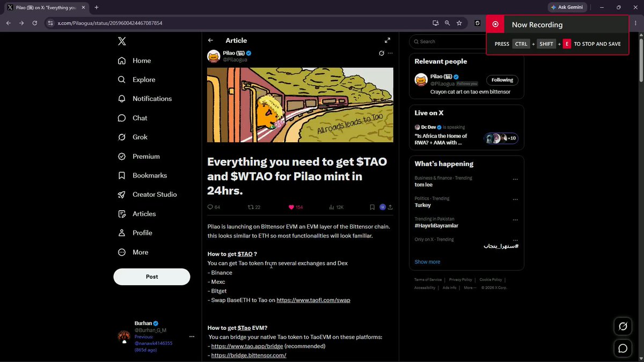Click the Post button
Screen dimensions: 644x362
tap(152, 277)
